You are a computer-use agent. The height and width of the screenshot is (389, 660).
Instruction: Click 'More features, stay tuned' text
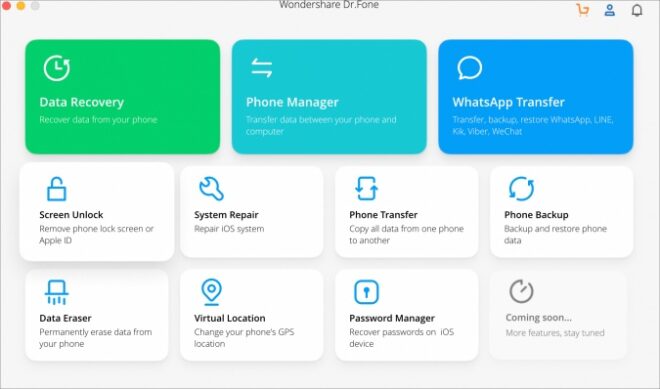pos(555,333)
